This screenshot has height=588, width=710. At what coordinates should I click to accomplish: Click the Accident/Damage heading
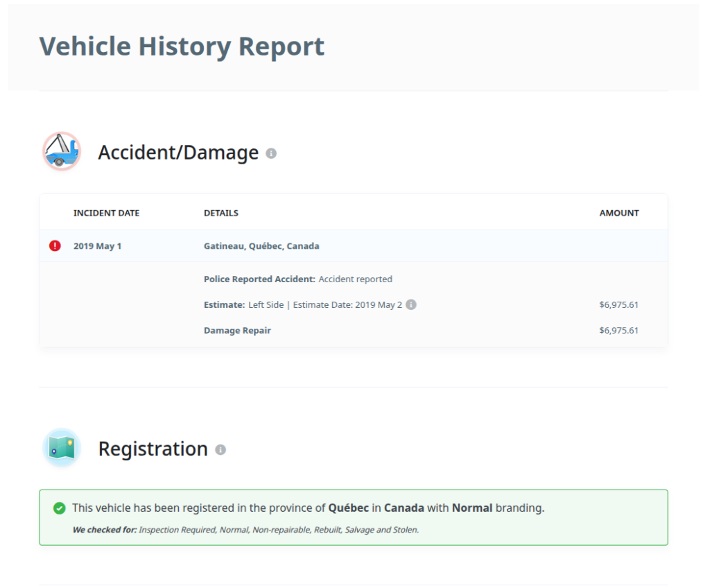(x=178, y=153)
